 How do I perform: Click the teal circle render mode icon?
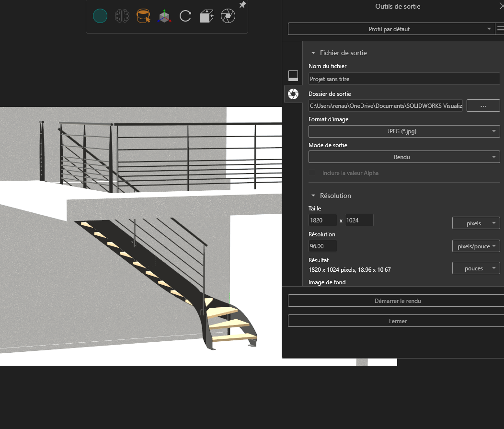(x=100, y=16)
